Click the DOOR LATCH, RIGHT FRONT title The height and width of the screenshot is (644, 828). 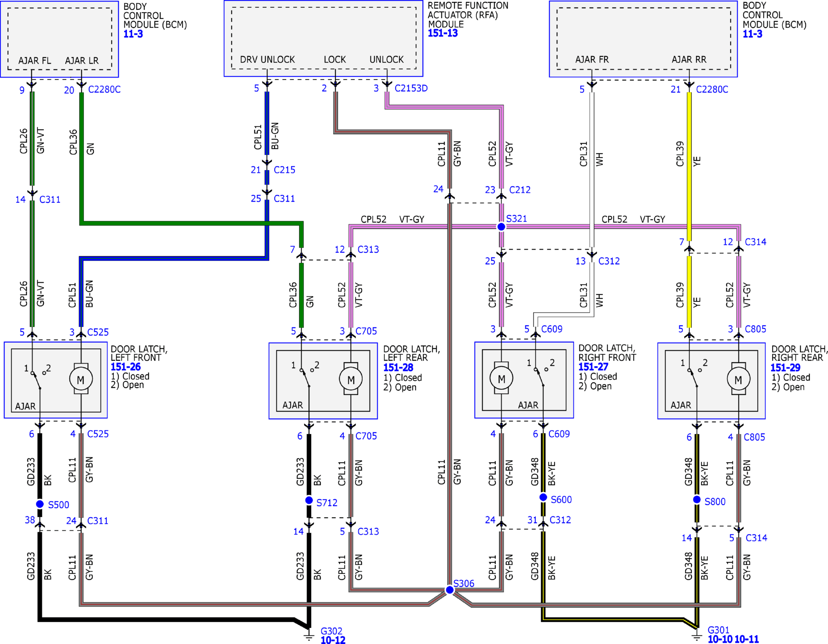pyautogui.click(x=607, y=353)
